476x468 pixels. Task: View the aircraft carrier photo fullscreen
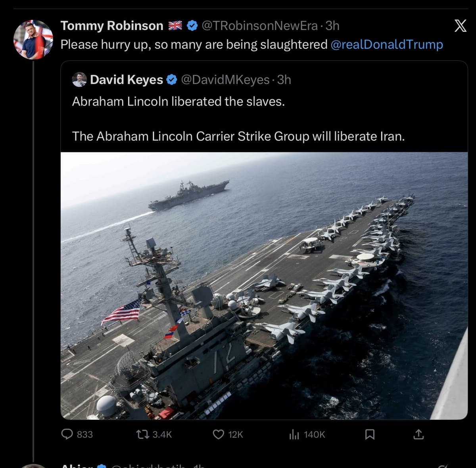point(264,286)
